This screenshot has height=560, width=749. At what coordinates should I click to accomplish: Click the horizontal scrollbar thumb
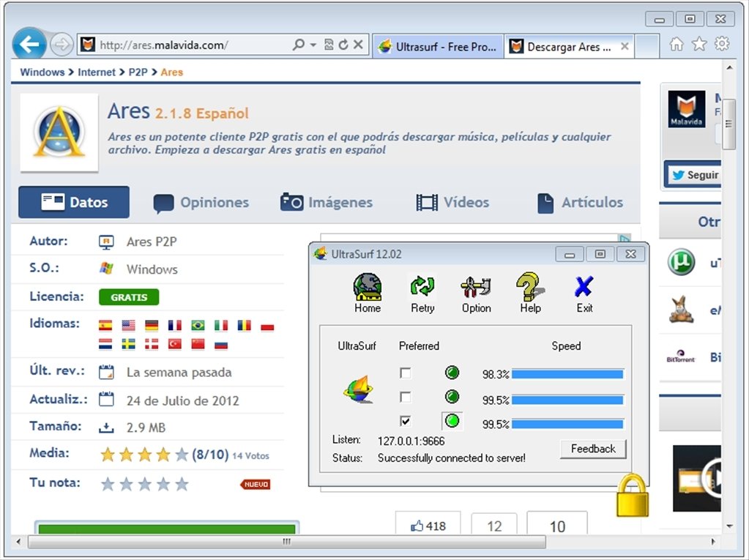pos(286,542)
